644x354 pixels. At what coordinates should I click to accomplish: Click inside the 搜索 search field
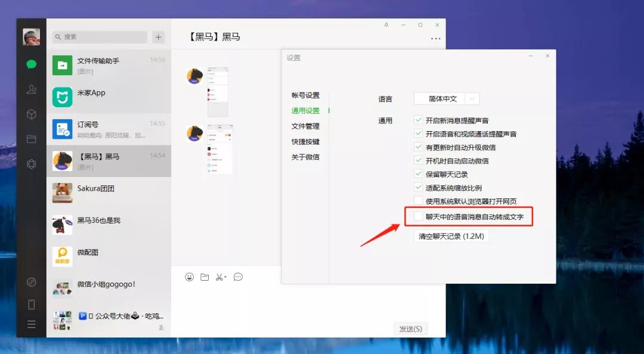tap(99, 37)
